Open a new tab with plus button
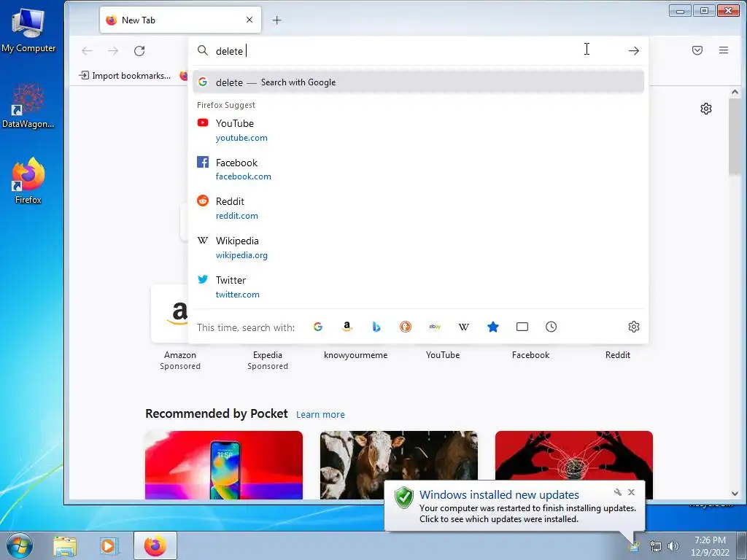This screenshot has height=560, width=747. [x=276, y=20]
